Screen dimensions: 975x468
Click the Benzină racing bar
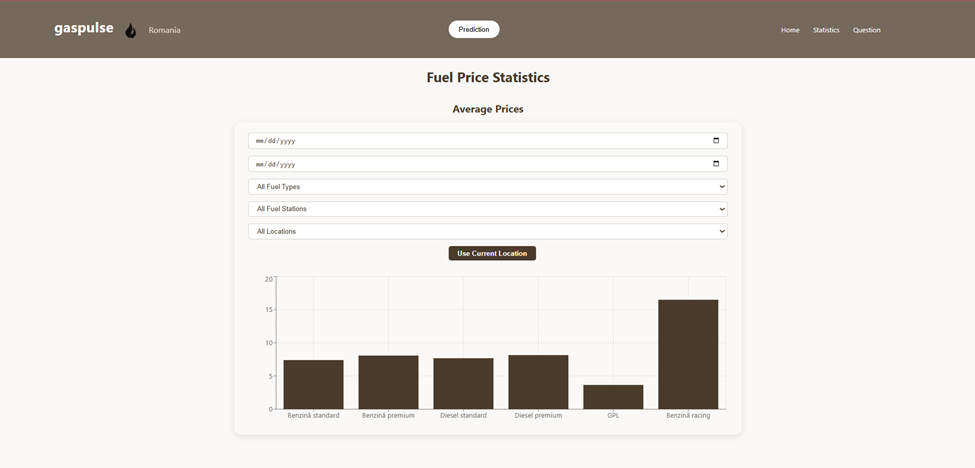[688, 355]
